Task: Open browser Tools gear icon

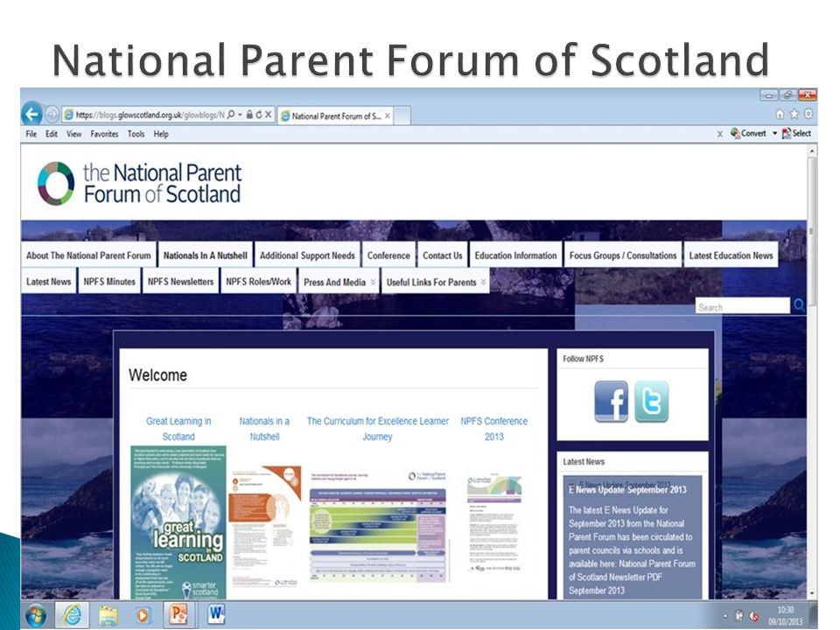Action: pos(808,114)
